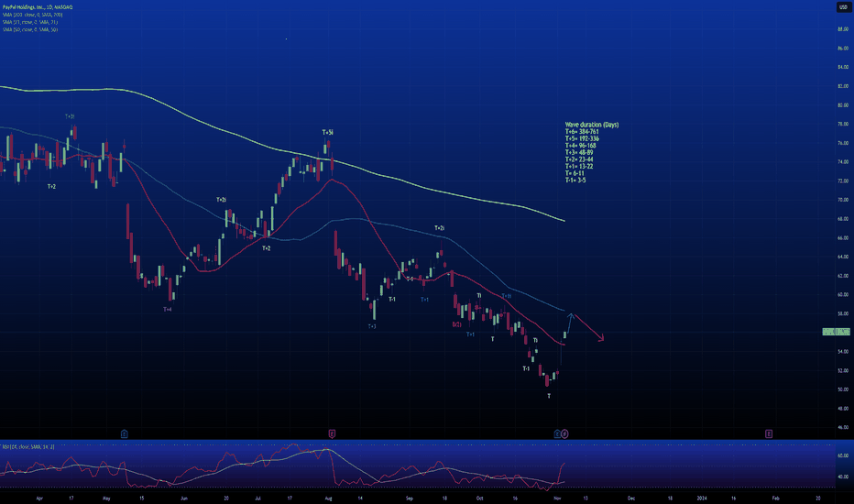Click the Oct date label on time axis
The image size is (854, 504).
coord(479,499)
